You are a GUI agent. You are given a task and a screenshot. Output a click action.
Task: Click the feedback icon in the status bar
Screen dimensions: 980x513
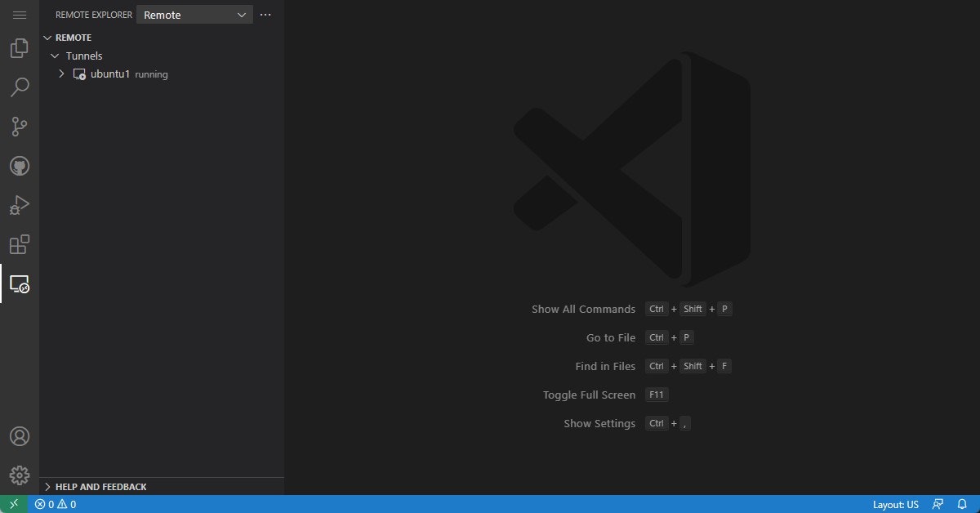click(938, 504)
